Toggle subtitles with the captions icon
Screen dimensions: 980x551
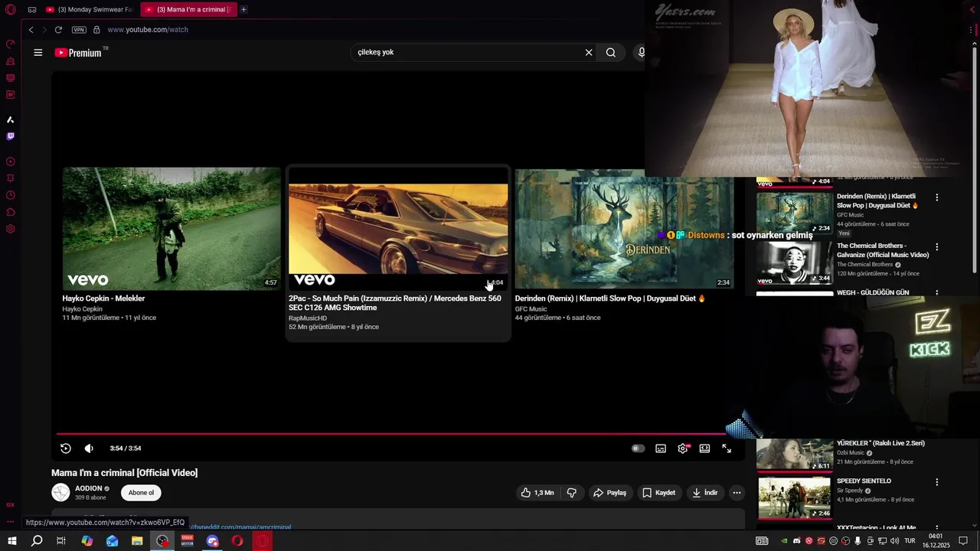(661, 448)
